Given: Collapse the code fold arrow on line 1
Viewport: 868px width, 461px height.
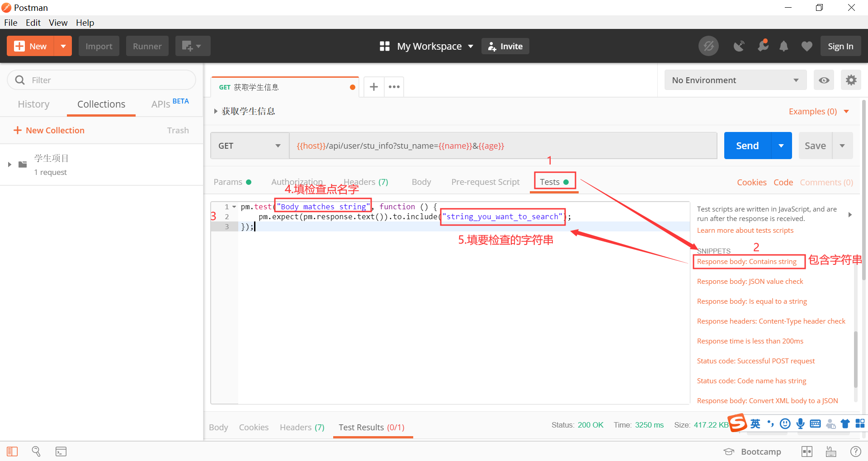Looking at the screenshot, I should [234, 207].
